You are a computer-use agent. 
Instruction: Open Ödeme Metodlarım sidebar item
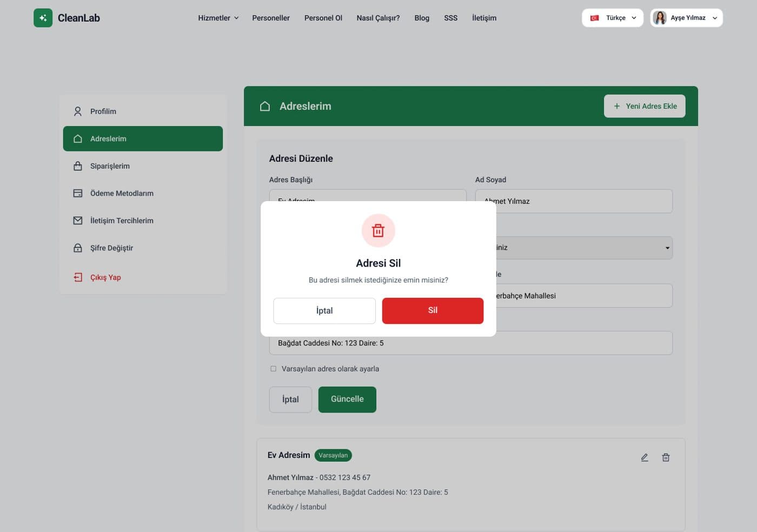click(x=143, y=193)
